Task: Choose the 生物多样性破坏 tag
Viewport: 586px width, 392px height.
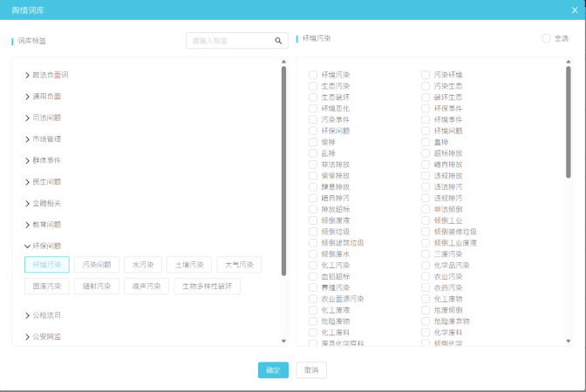Action: [x=206, y=286]
